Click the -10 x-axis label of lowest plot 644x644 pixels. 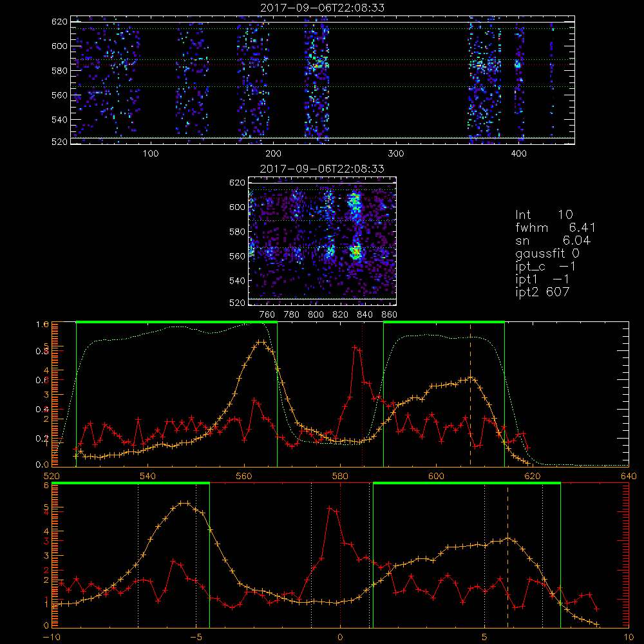pyautogui.click(x=52, y=638)
